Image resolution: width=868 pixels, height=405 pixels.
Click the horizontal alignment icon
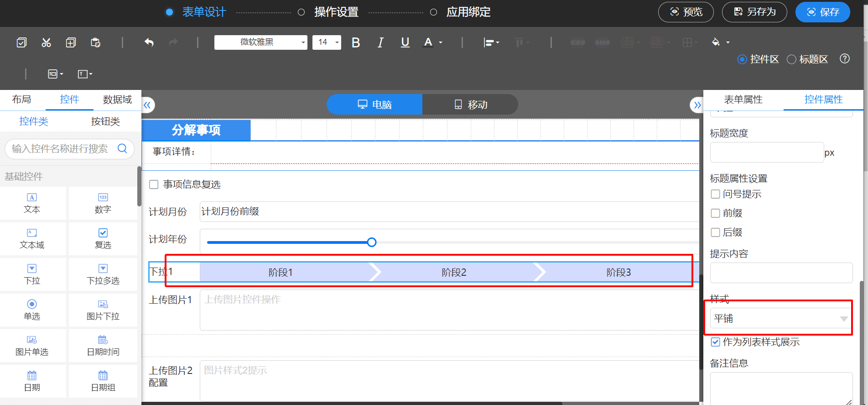489,42
